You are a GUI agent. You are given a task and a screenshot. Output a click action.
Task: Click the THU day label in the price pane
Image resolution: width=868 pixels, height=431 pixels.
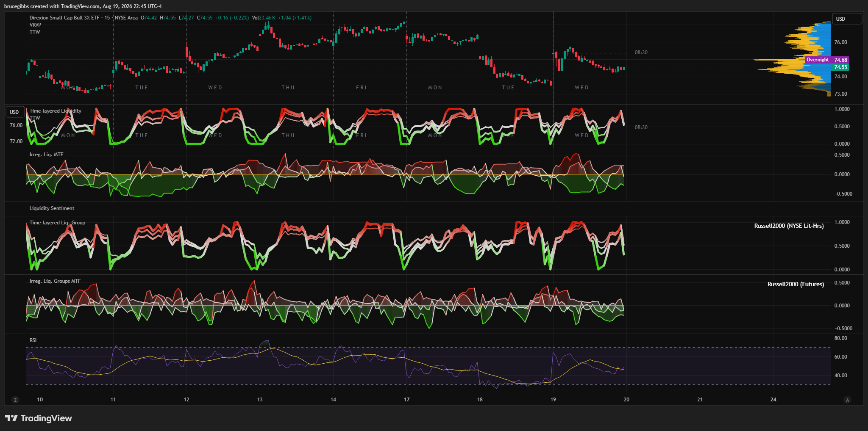coord(288,88)
